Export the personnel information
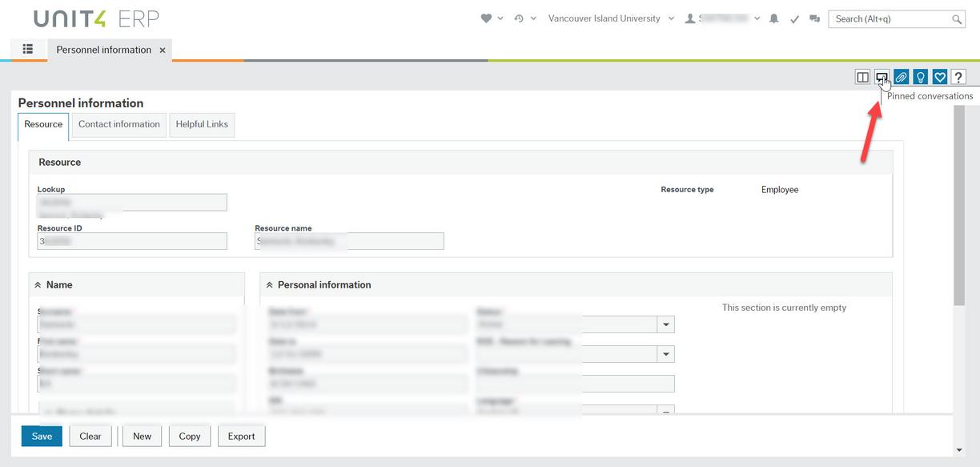Viewport: 980px width, 467px height. [x=241, y=436]
